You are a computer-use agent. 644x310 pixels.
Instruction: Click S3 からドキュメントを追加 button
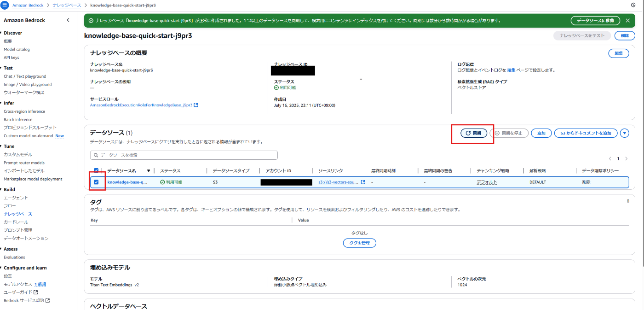586,133
